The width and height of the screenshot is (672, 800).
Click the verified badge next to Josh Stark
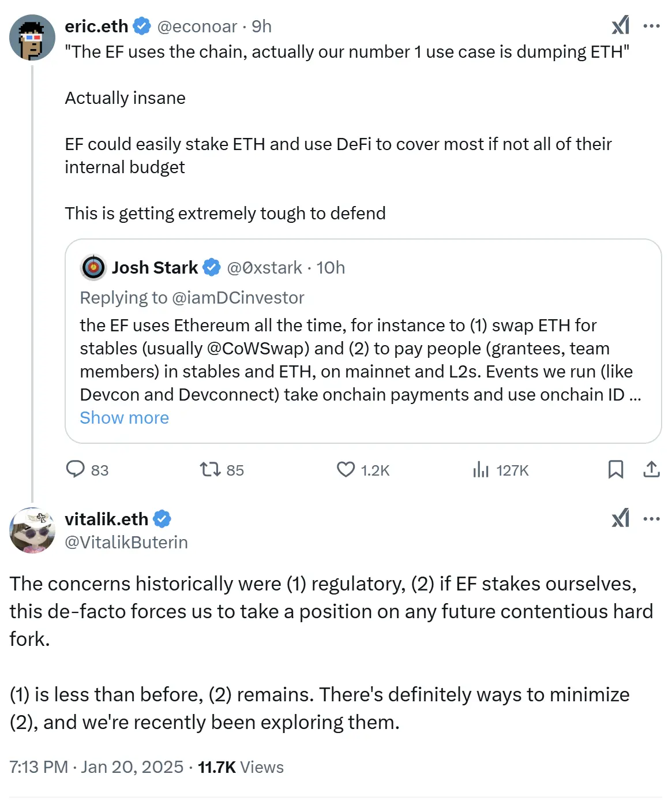[211, 267]
